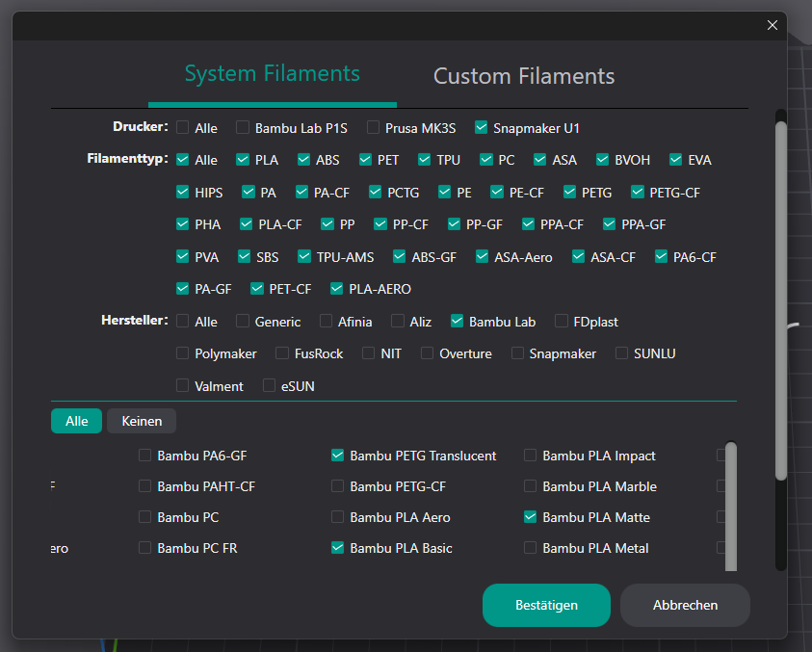The width and height of the screenshot is (812, 652).
Task: Enable the Polymaker manufacturer filter
Action: [x=183, y=353]
